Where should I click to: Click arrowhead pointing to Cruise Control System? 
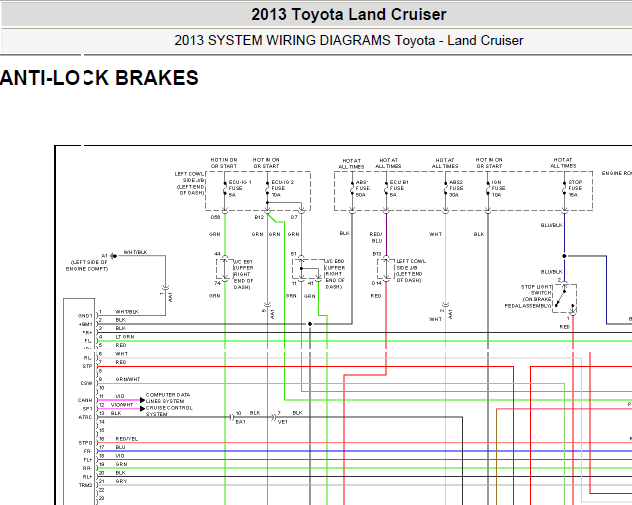coord(142,409)
